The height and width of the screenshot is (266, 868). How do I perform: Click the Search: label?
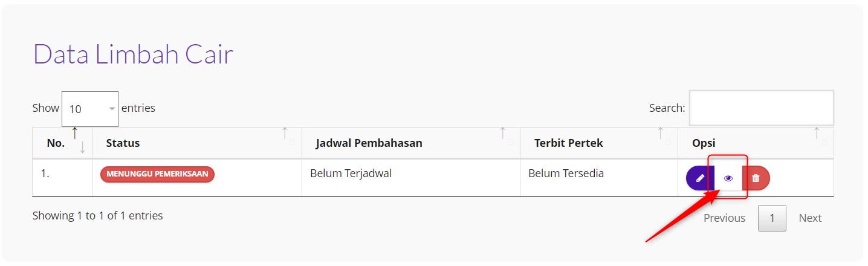tap(667, 108)
